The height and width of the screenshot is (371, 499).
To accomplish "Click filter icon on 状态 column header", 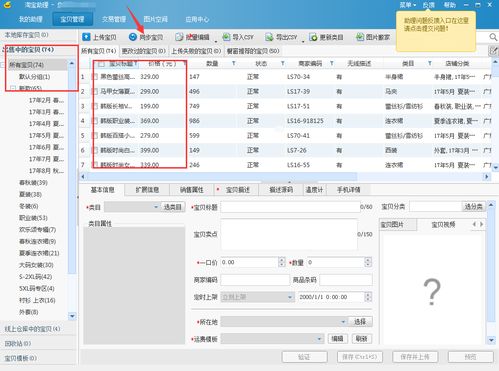I will [x=283, y=63].
